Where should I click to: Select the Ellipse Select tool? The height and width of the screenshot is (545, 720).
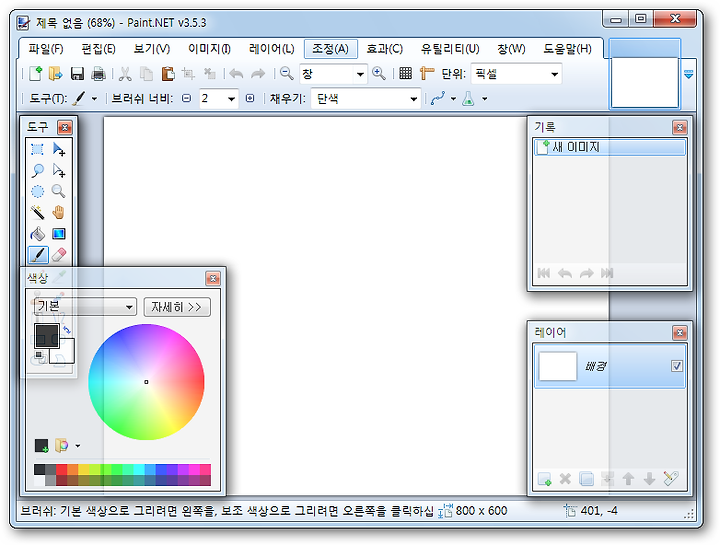pyautogui.click(x=37, y=191)
